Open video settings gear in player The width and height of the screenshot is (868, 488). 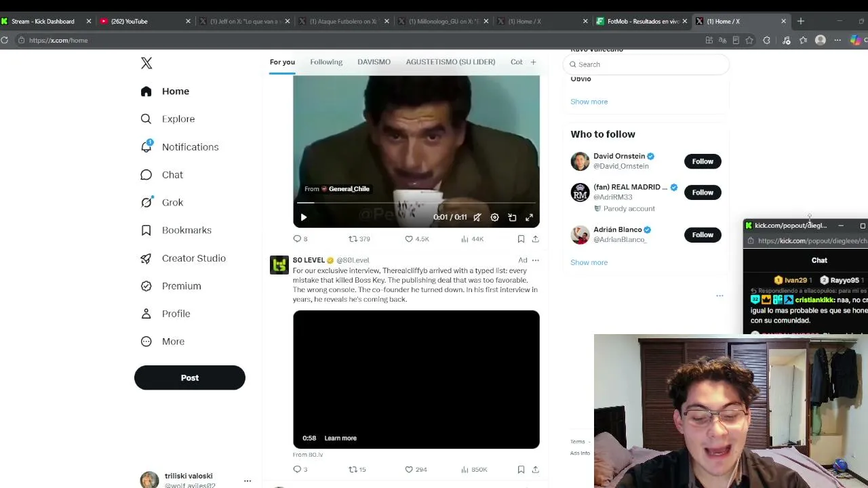pos(494,218)
